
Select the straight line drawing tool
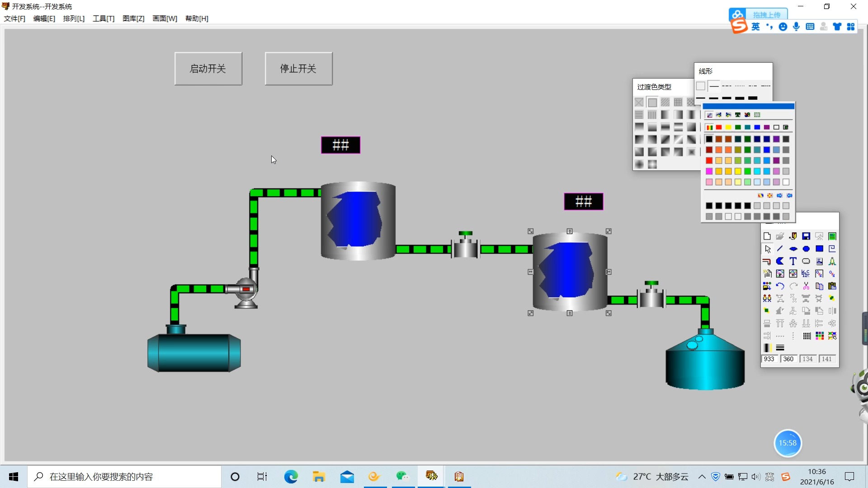pyautogui.click(x=780, y=249)
